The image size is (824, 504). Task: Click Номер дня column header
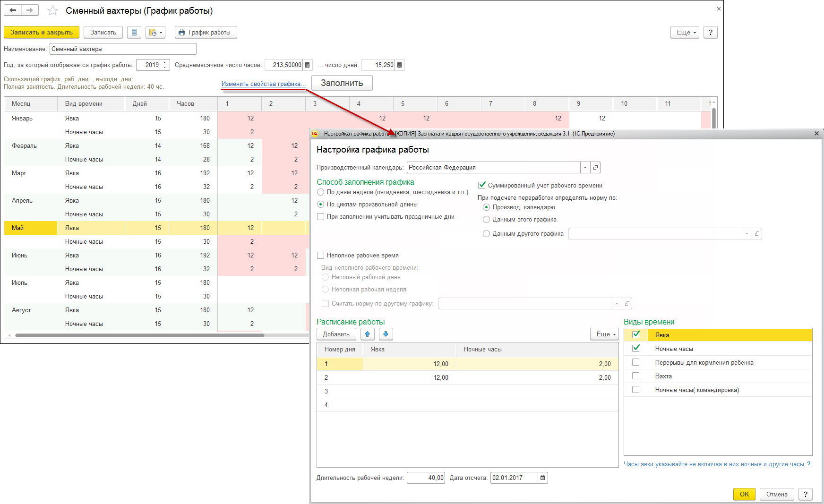pos(340,350)
